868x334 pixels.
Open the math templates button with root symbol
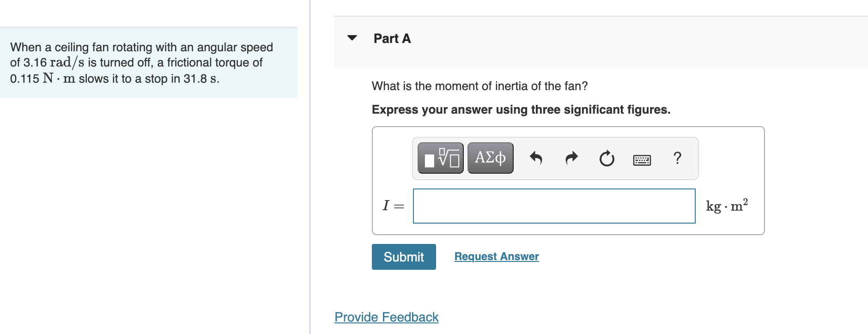(441, 158)
